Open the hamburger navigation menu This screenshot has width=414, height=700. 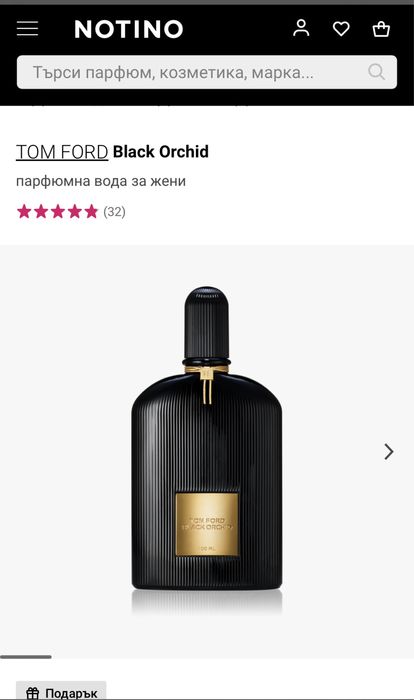coord(27,29)
